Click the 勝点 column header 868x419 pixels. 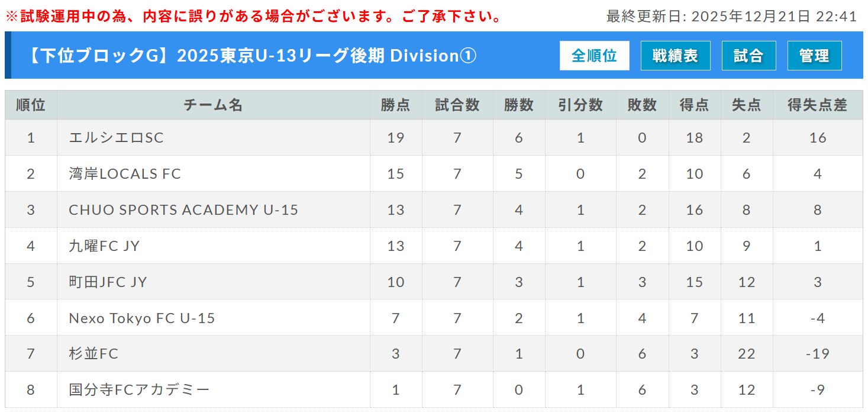(396, 105)
